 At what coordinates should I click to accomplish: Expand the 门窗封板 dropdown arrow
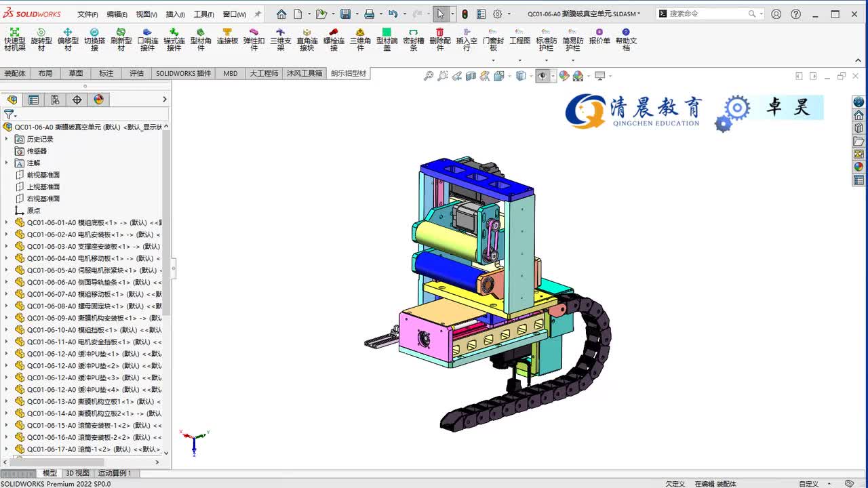493,60
